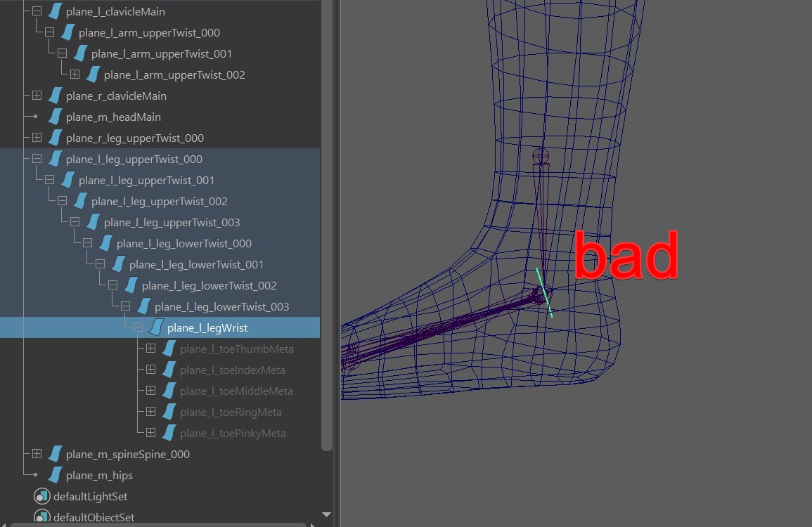This screenshot has height=527, width=812.
Task: Click the outliner scroll down arrow
Action: tap(326, 515)
